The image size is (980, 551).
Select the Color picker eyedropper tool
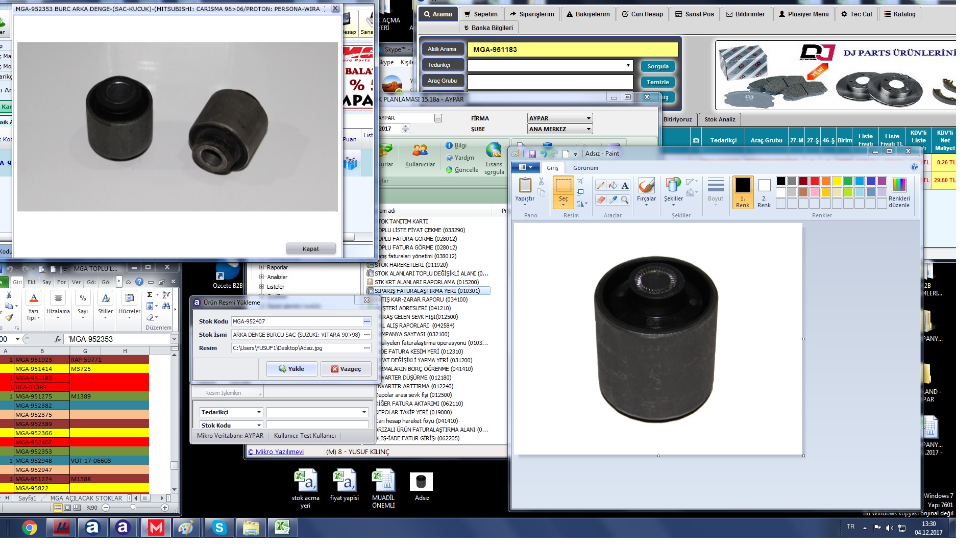[612, 200]
